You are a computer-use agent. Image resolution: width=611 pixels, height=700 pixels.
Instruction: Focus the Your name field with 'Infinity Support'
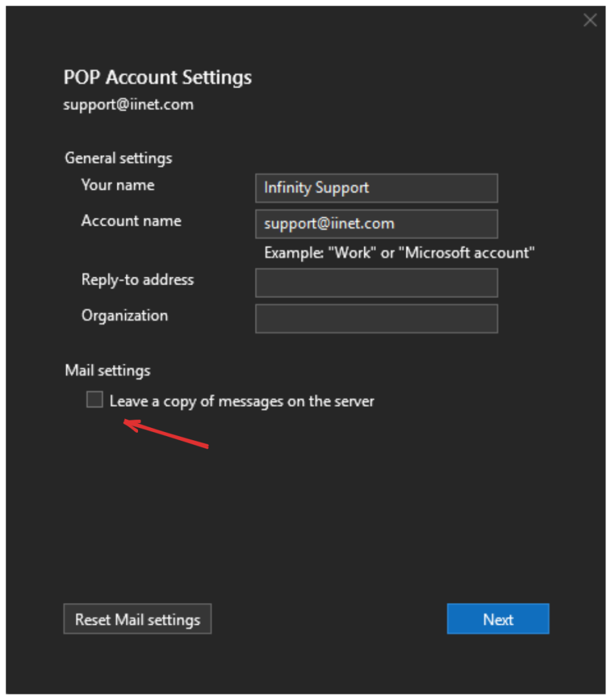[376, 188]
